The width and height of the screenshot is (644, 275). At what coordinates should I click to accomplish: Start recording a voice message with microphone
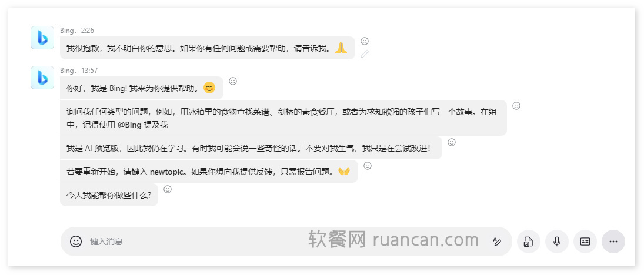pyautogui.click(x=557, y=242)
